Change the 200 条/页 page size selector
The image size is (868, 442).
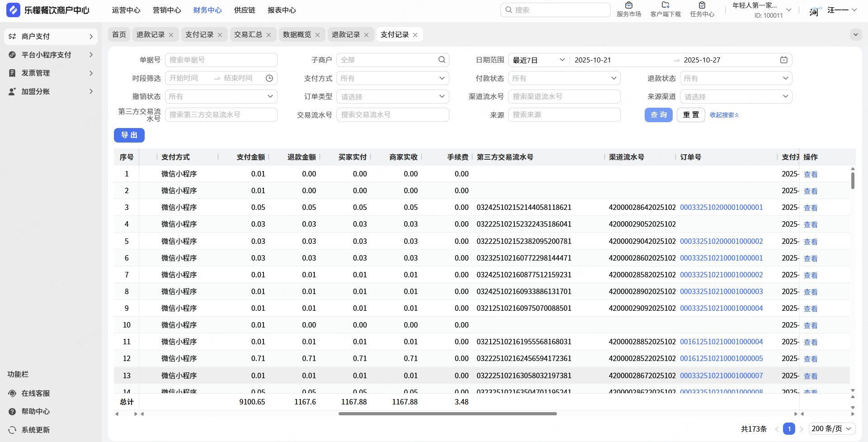832,428
